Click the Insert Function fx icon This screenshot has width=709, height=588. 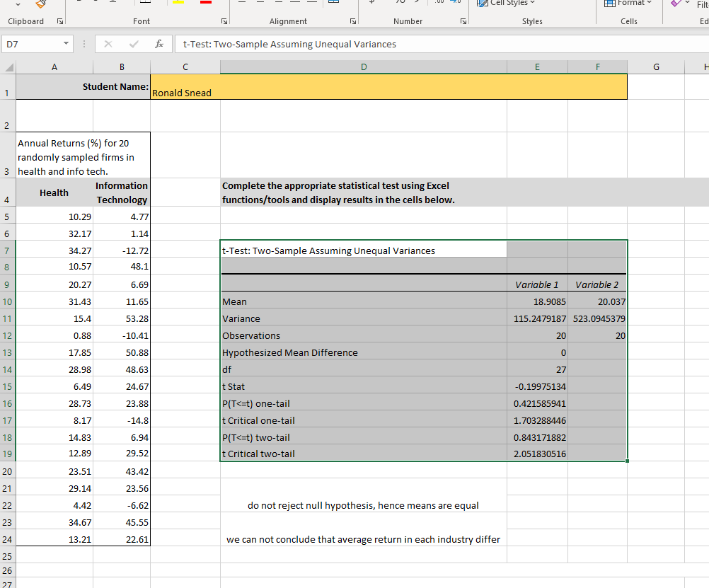coord(160,44)
